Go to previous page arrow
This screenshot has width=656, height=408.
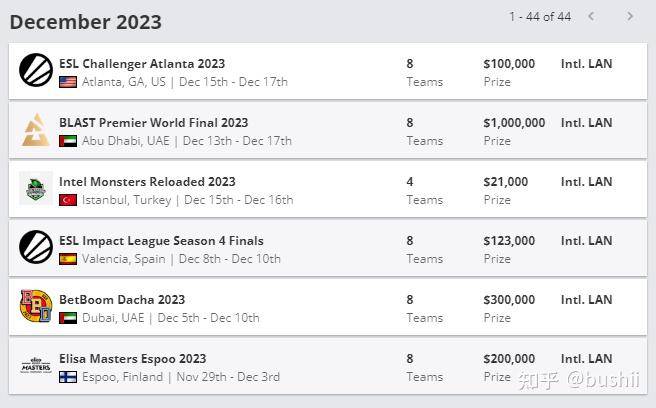(591, 16)
